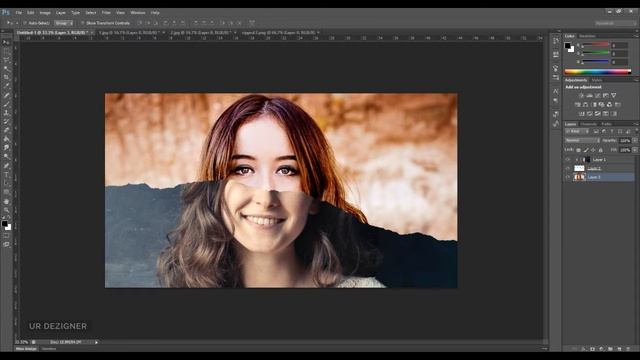Click the toolbox foreground color swatch

pyautogui.click(x=4, y=224)
